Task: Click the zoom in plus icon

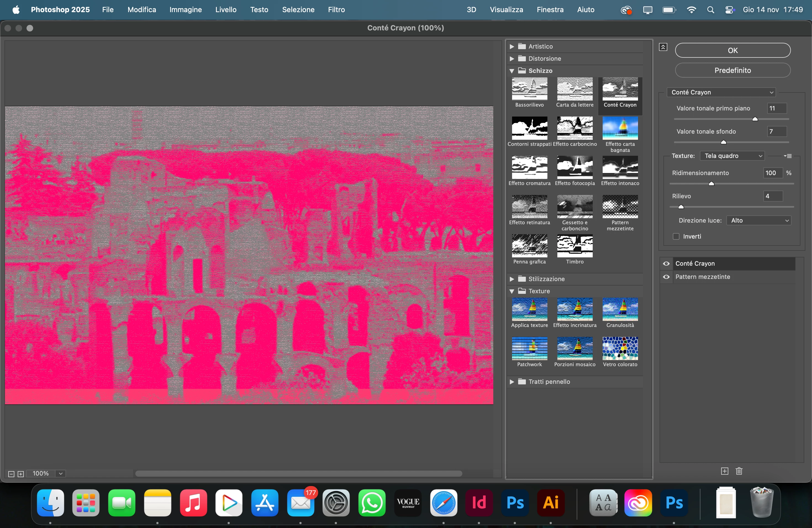Action: click(21, 474)
